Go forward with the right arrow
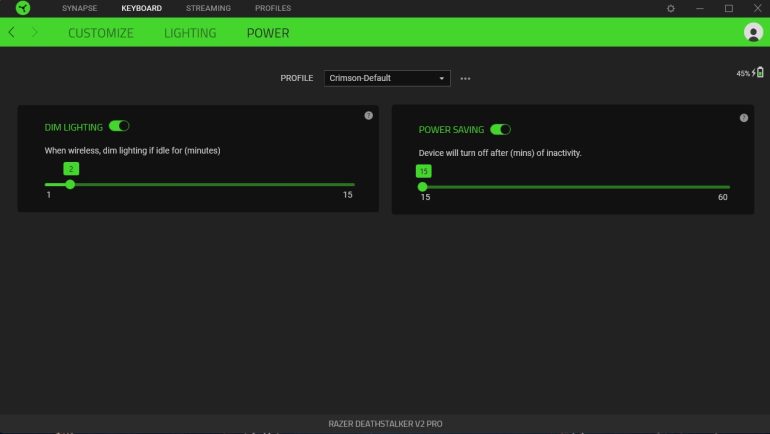The height and width of the screenshot is (434, 770). coord(35,33)
